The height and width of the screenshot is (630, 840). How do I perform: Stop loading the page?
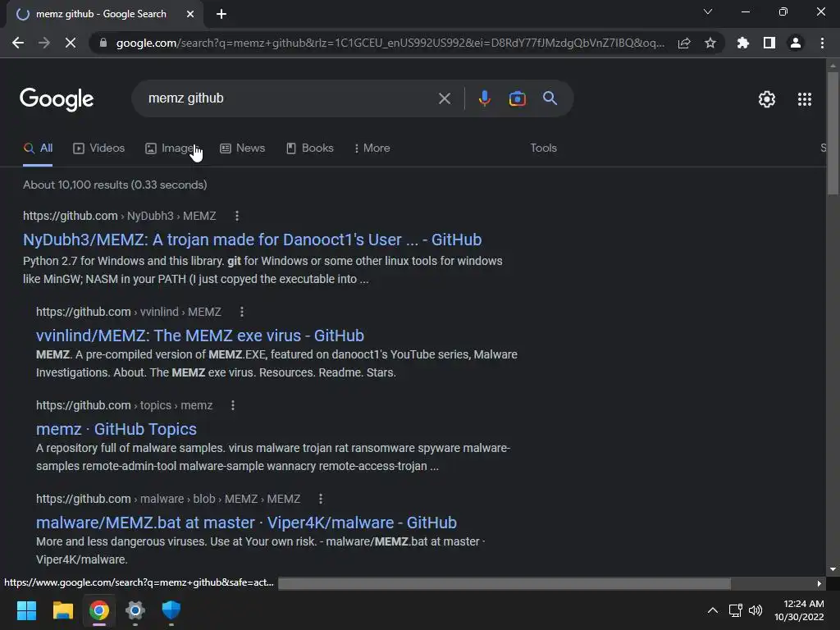tap(71, 43)
